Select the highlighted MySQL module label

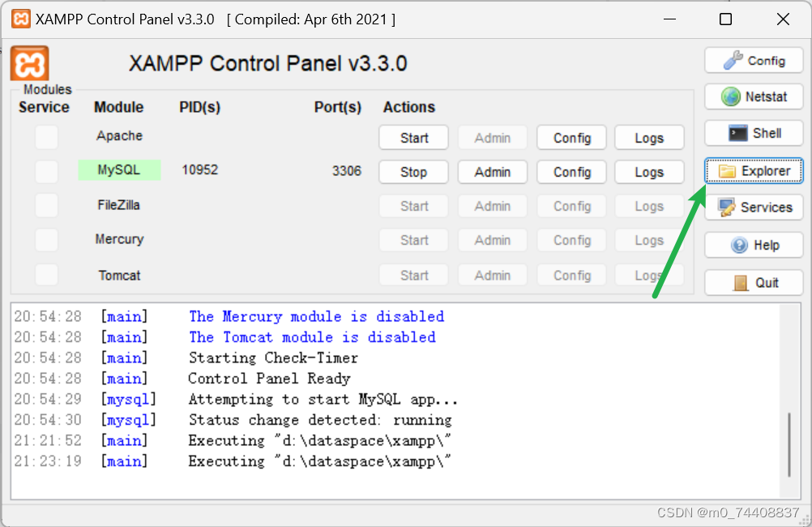(119, 170)
